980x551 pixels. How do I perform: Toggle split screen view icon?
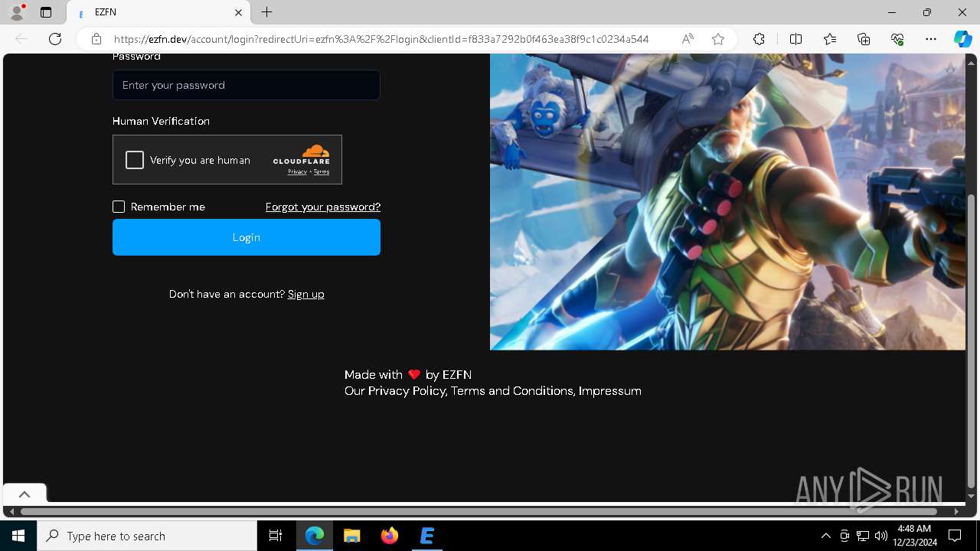pos(795,39)
